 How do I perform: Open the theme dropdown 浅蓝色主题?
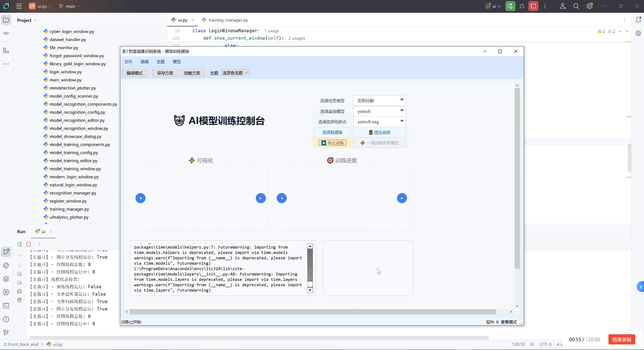pyautogui.click(x=235, y=73)
